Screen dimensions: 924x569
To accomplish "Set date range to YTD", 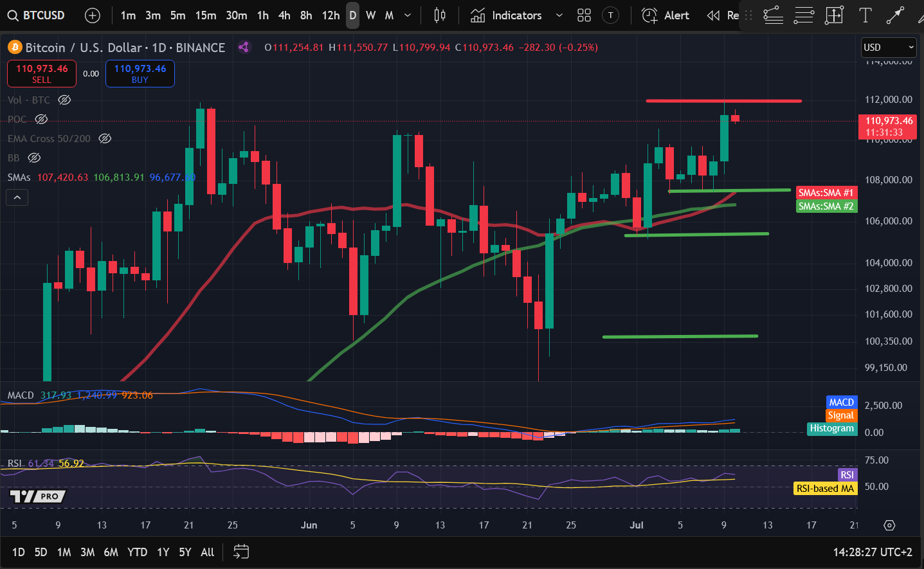I will tap(137, 552).
